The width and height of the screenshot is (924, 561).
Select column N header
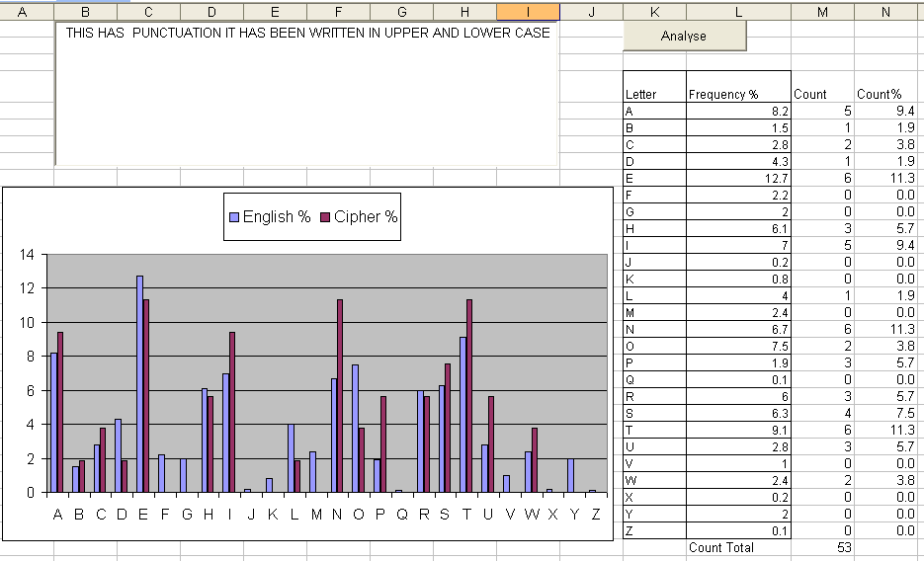(x=885, y=12)
